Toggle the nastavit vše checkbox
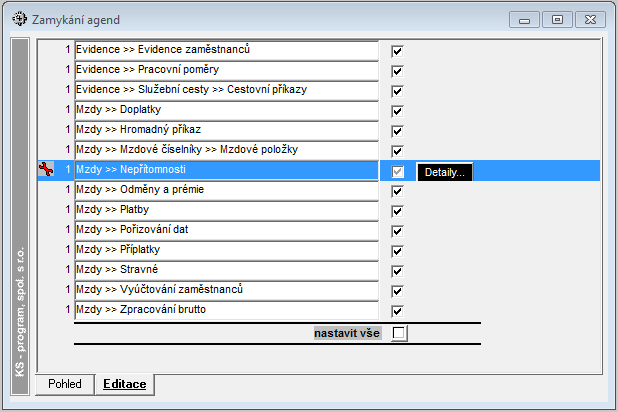 [399, 333]
